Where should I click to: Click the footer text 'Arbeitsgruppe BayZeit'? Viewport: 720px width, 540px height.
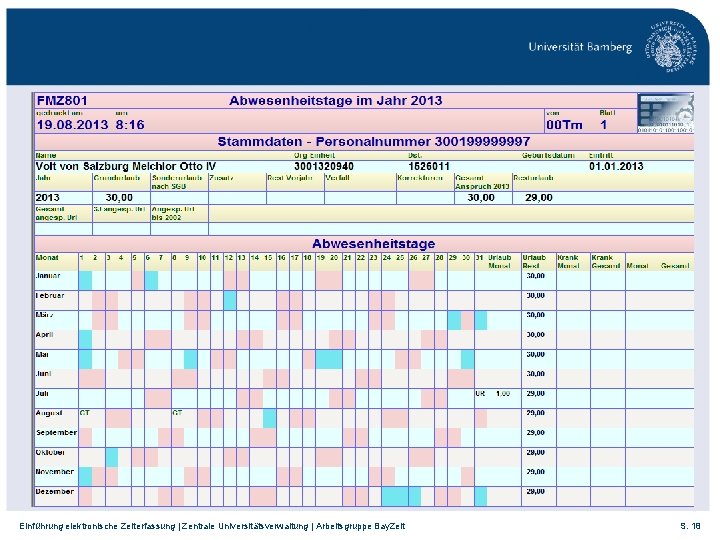[360, 526]
